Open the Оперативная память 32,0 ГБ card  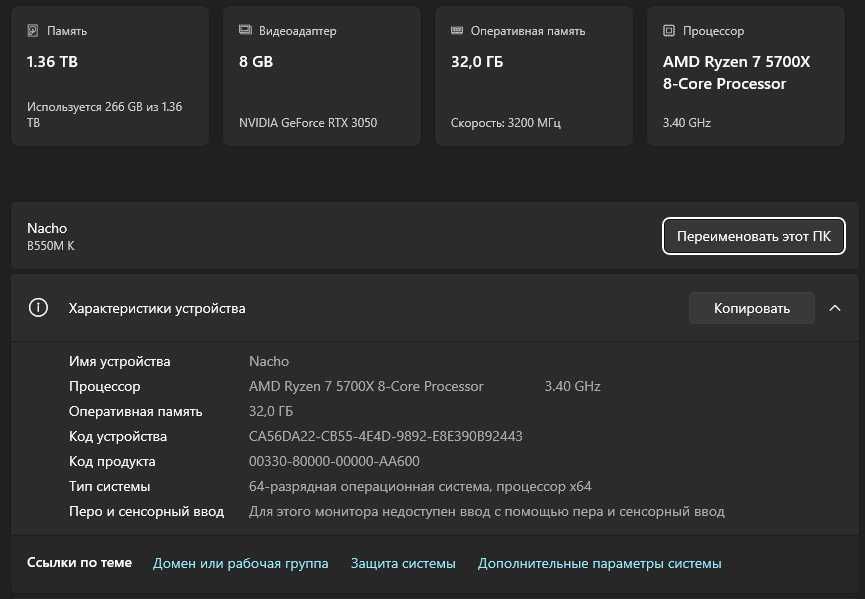coord(534,76)
